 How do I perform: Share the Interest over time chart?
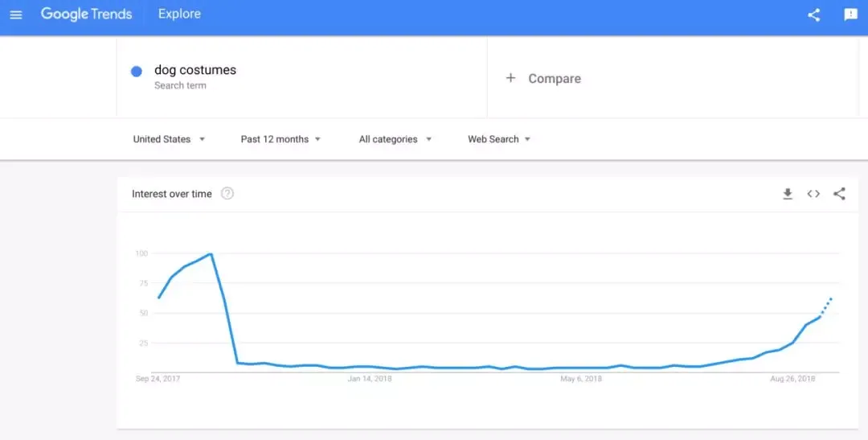click(x=839, y=193)
